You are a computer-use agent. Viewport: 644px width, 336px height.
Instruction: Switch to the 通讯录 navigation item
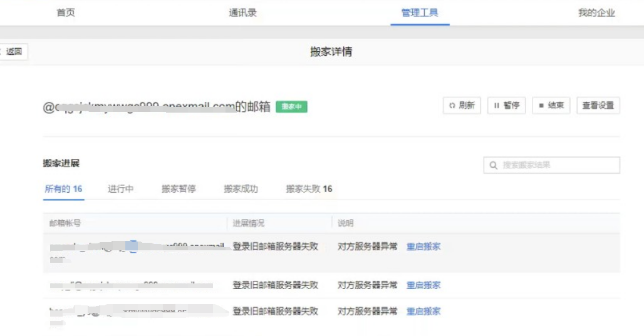tap(242, 13)
